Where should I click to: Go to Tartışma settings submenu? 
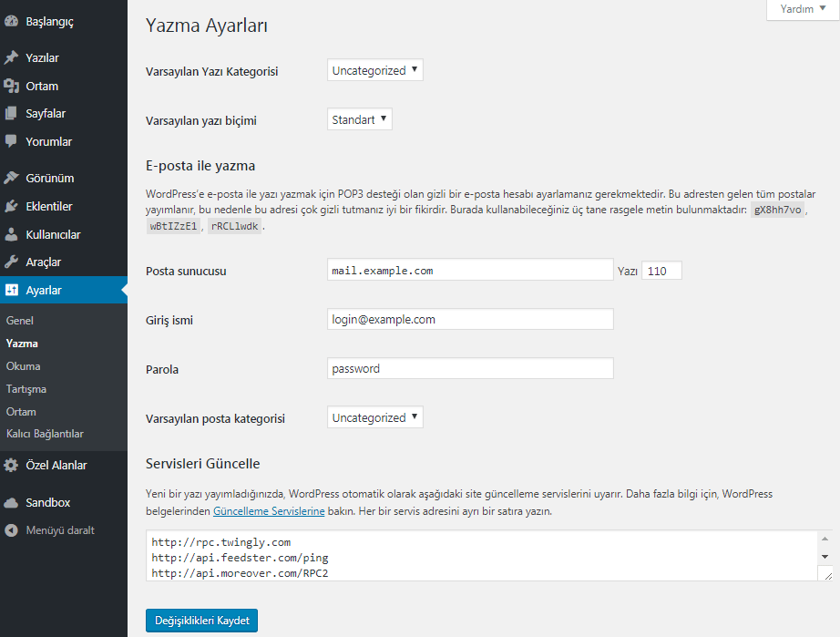(26, 389)
